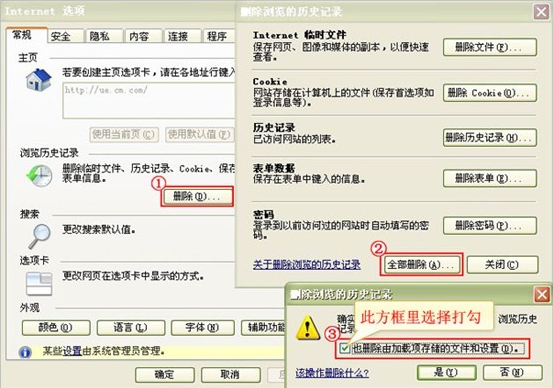Click the Cookie section heading

point(270,81)
